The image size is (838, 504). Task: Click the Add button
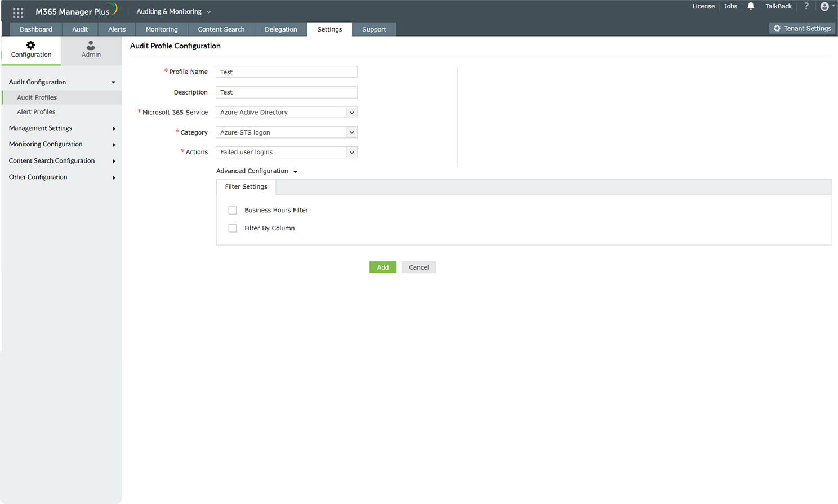click(383, 267)
